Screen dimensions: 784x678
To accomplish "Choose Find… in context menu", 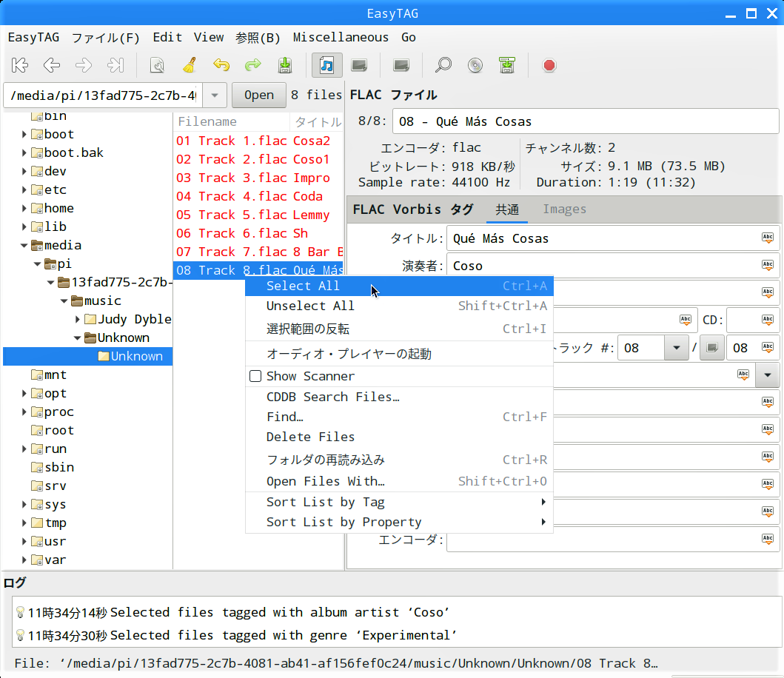I will tap(399, 417).
